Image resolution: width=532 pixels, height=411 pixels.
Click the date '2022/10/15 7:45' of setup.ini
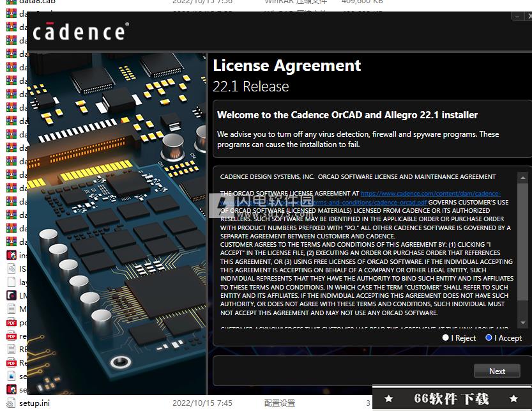(x=202, y=403)
